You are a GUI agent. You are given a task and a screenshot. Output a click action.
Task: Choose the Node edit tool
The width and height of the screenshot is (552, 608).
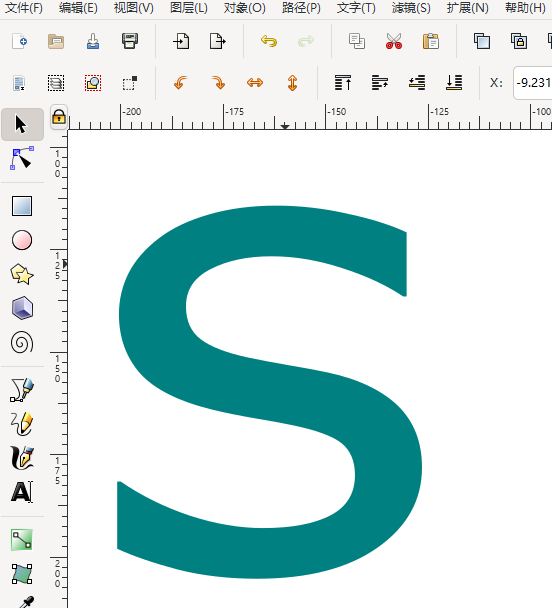point(22,158)
